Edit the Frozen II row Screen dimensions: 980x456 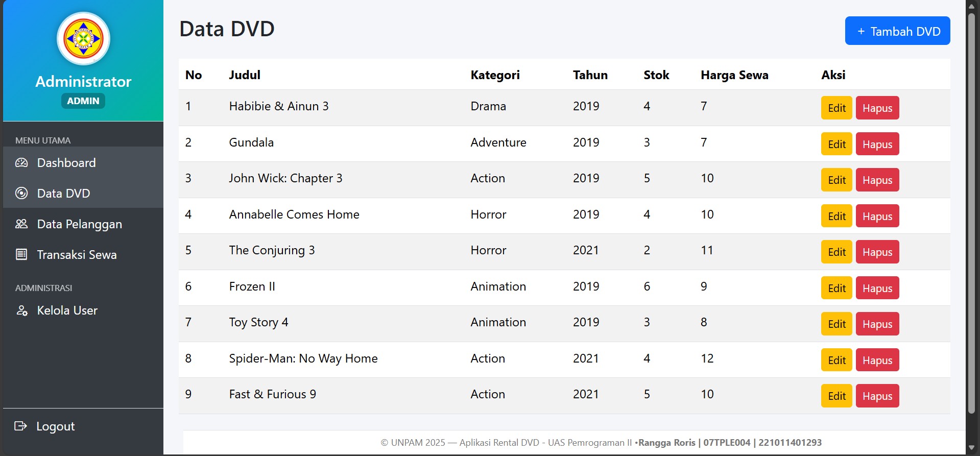[x=836, y=288]
